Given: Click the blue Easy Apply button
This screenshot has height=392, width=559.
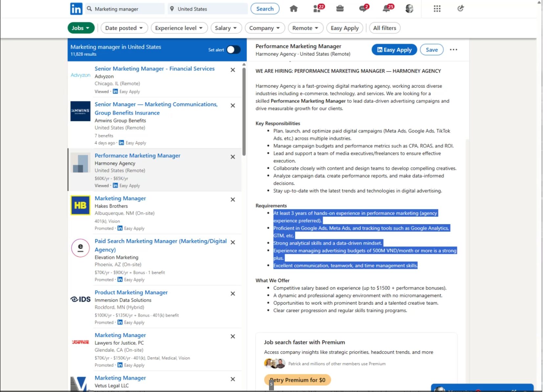Looking at the screenshot, I should (x=394, y=50).
